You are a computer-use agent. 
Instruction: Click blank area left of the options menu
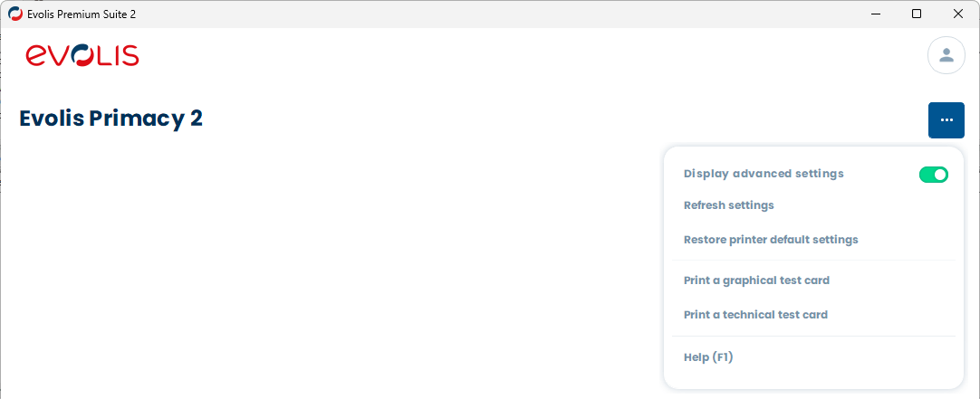pos(362,271)
